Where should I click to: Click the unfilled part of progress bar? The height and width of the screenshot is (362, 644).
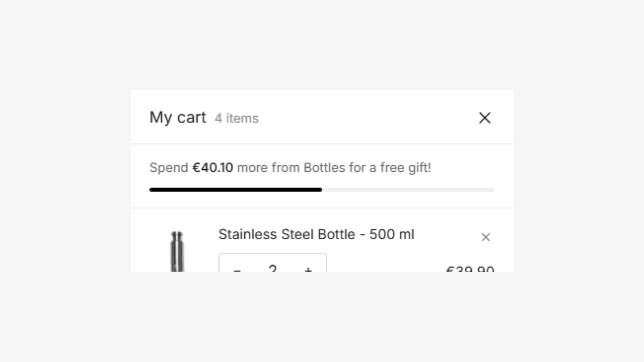pyautogui.click(x=408, y=190)
